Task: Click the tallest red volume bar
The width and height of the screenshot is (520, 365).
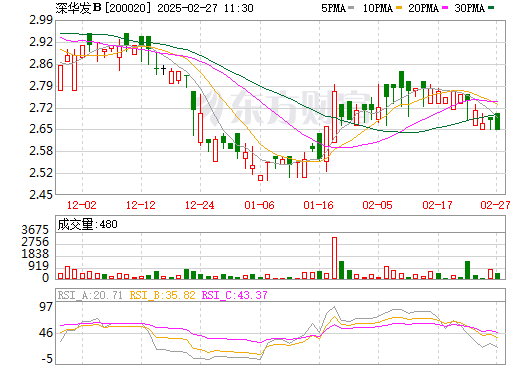Action: click(x=334, y=258)
